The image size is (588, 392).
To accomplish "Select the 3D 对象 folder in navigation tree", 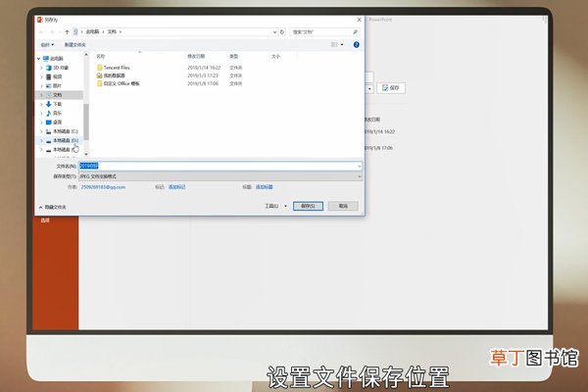I will (x=57, y=68).
